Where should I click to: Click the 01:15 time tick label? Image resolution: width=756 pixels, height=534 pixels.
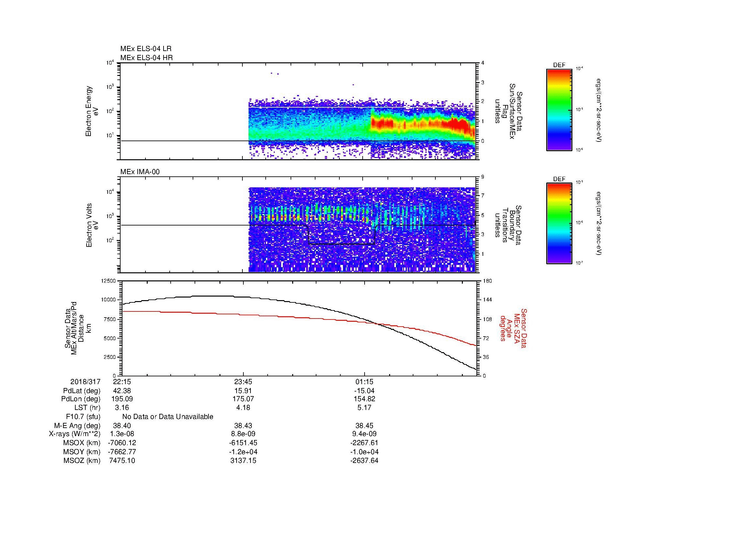tap(365, 382)
